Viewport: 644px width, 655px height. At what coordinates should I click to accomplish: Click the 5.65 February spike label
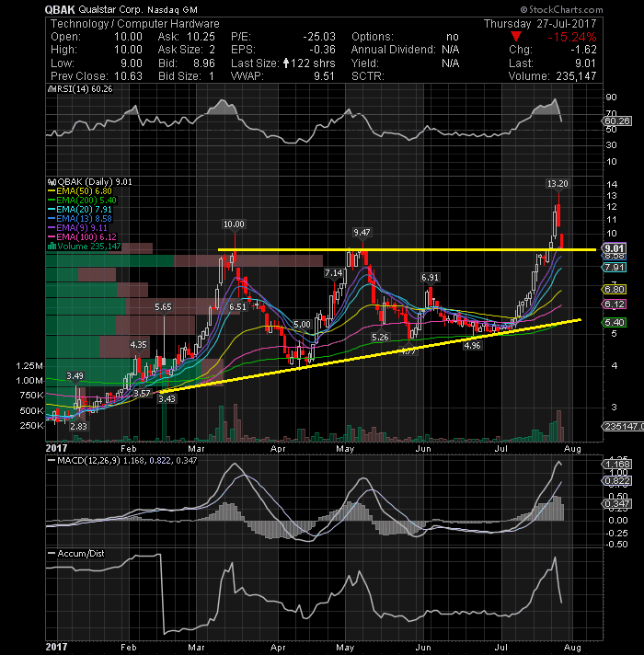[x=163, y=307]
